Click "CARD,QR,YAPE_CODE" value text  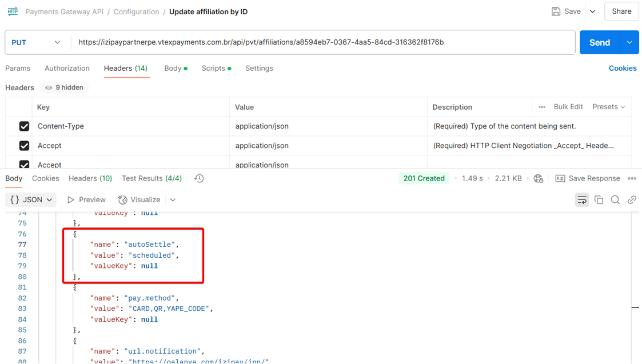[x=169, y=309]
